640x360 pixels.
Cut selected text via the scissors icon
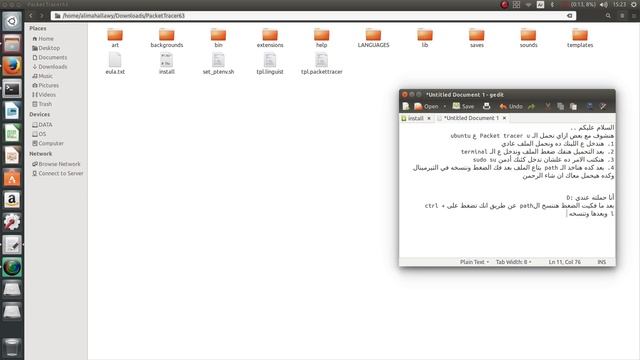(548, 106)
